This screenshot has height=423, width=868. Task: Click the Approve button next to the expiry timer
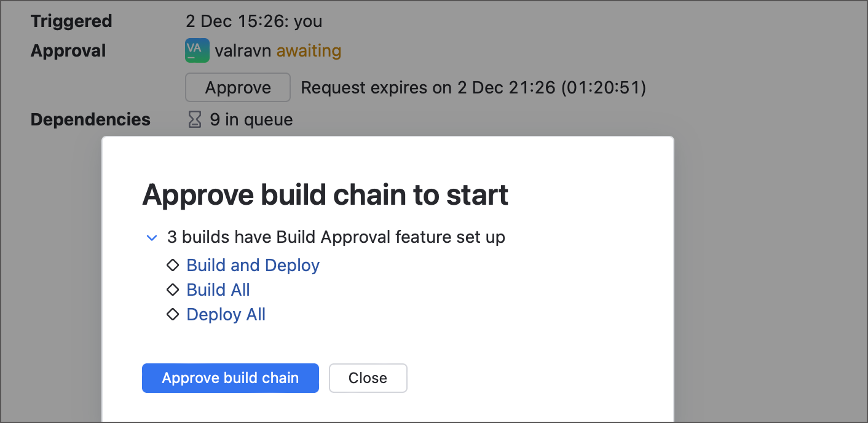[x=237, y=87]
